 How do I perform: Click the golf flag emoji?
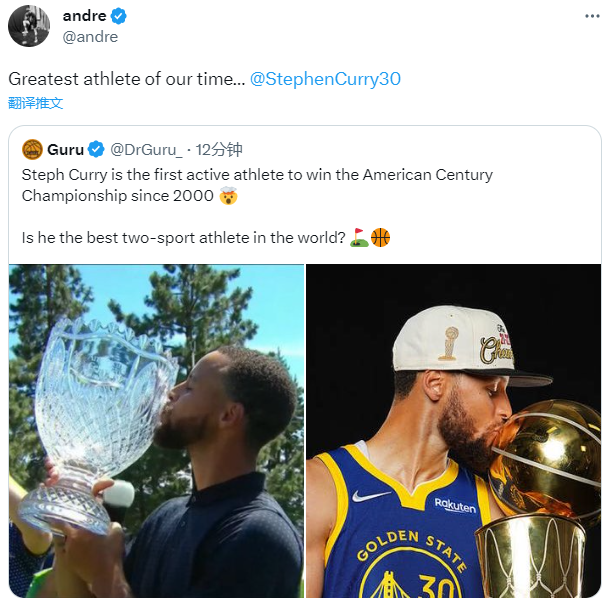pyautogui.click(x=359, y=238)
